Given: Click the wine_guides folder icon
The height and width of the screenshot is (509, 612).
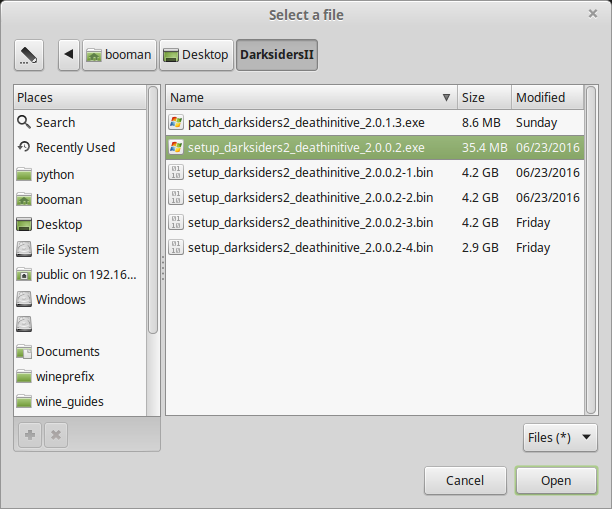Looking at the screenshot, I should (x=24, y=401).
